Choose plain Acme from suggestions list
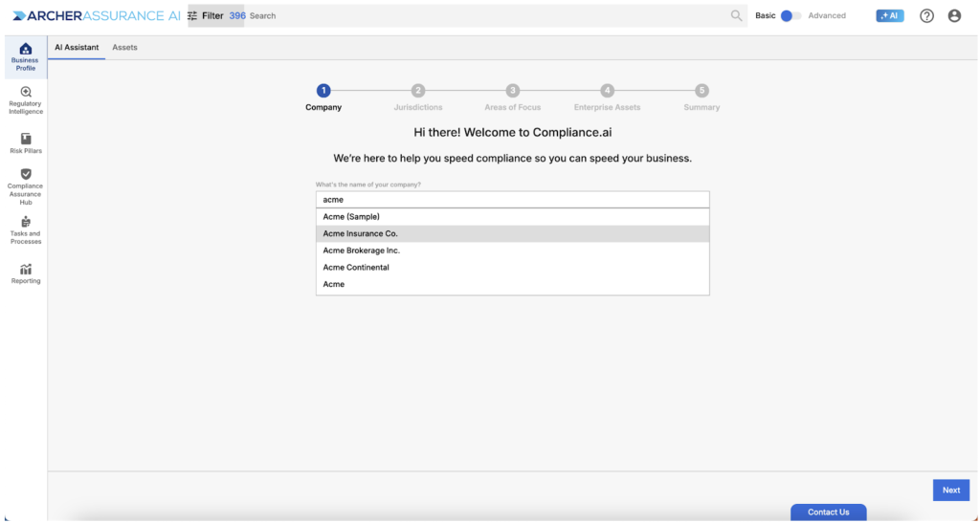This screenshot has width=980, height=523. 513,284
